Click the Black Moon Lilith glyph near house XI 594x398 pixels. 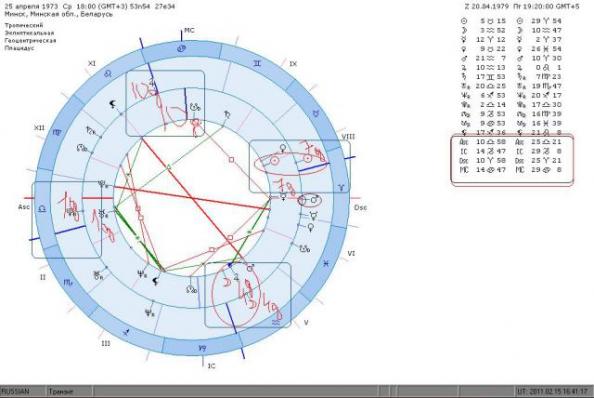click(112, 105)
